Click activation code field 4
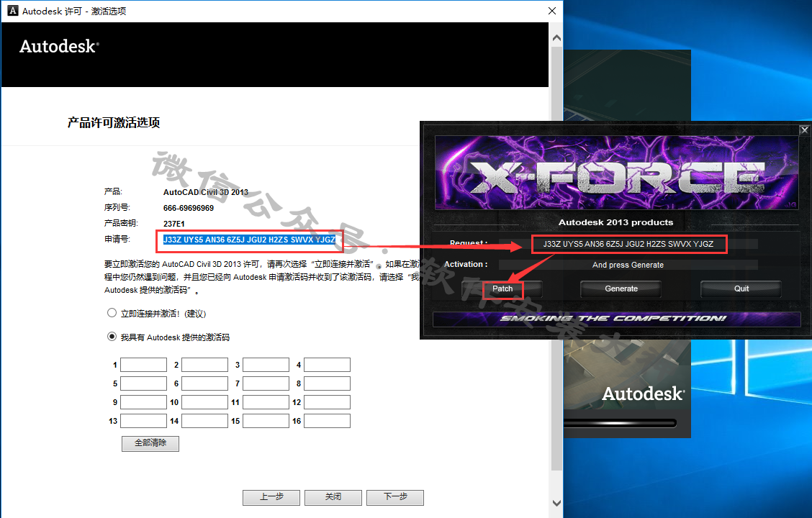This screenshot has height=518, width=812. 327,365
